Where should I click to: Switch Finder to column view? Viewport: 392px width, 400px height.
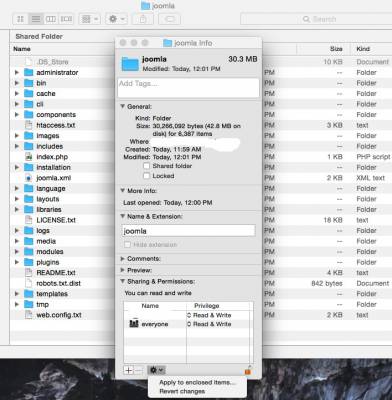(x=51, y=19)
